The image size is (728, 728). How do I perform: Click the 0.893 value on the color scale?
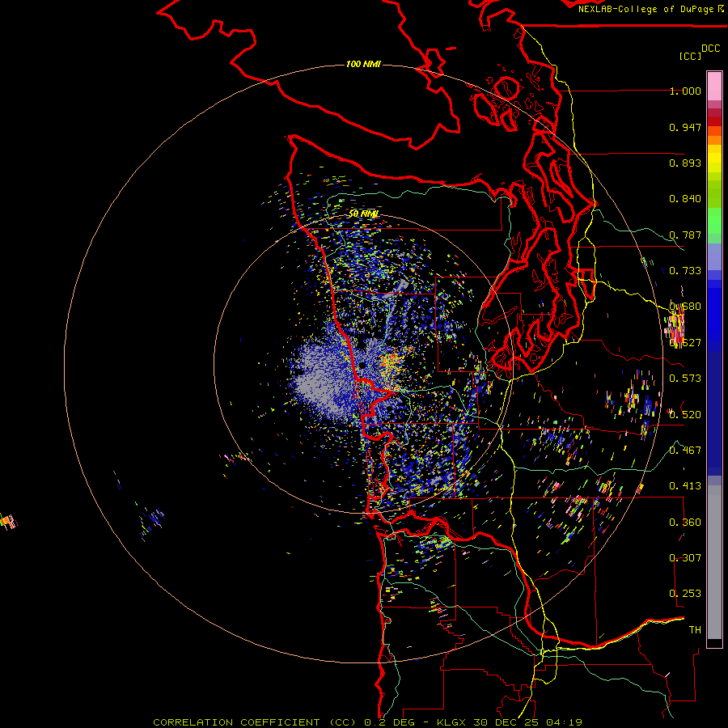click(x=685, y=163)
